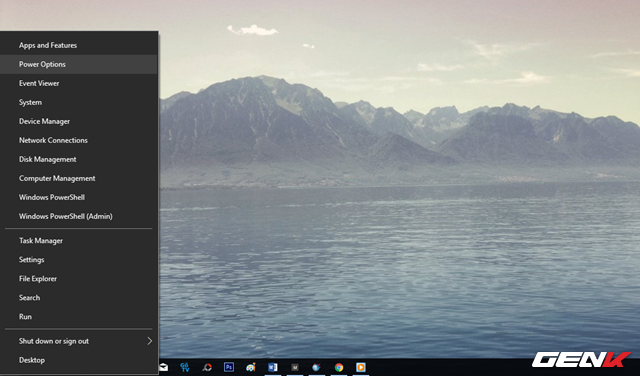Launch Photoshop from the taskbar
Screen dimensions: 640x376
click(229, 367)
